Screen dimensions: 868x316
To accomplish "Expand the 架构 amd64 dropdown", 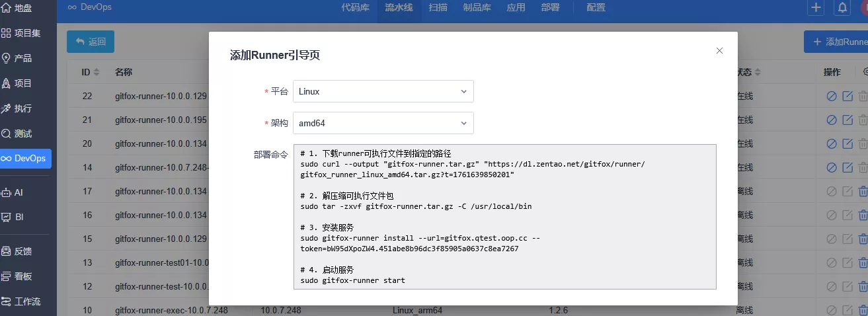I will [383, 123].
